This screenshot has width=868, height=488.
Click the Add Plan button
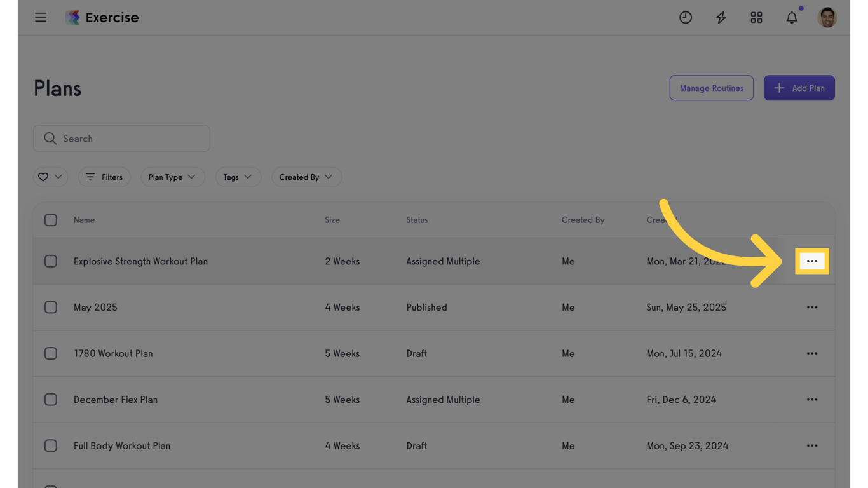click(x=799, y=88)
